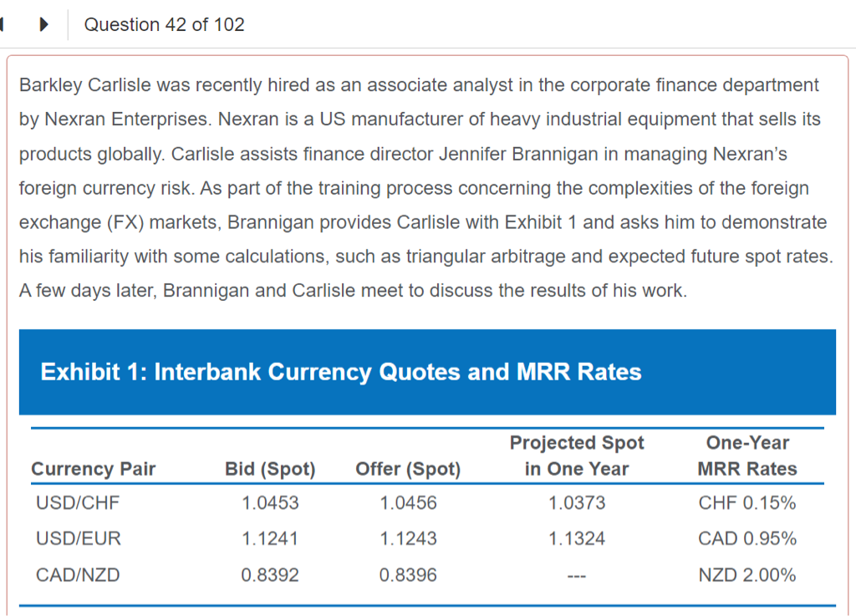Viewport: 856px width, 616px height.
Task: Click the Question 42 of 102 label
Action: [x=164, y=25]
